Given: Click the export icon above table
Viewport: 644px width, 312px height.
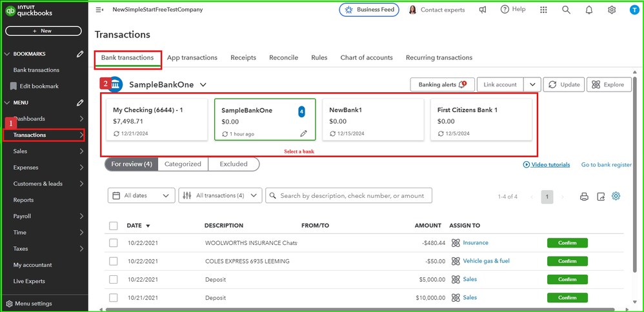Looking at the screenshot, I should [x=601, y=197].
